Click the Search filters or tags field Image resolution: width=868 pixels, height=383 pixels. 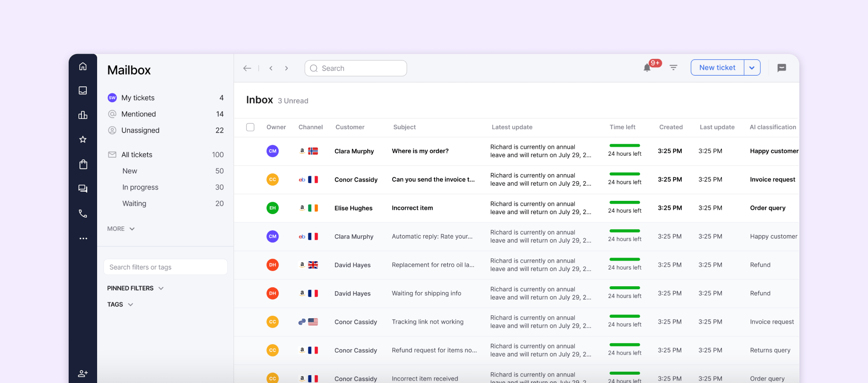[x=165, y=267]
